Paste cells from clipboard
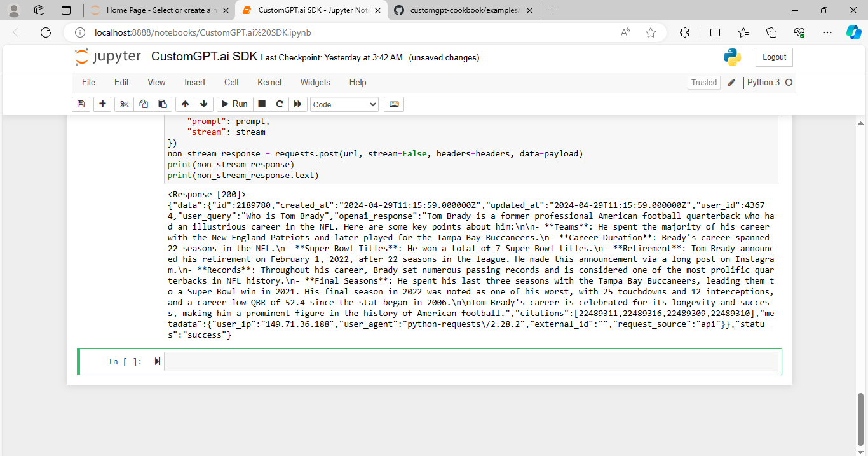 (x=162, y=104)
